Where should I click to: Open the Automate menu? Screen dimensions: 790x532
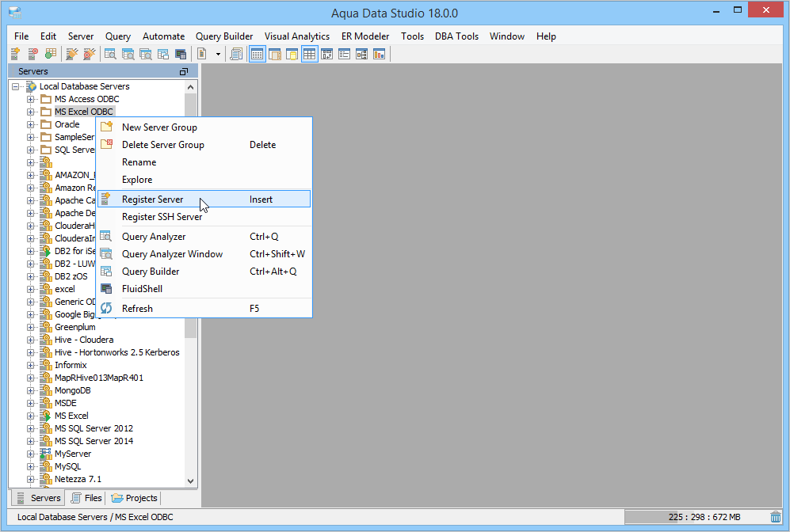[163, 36]
